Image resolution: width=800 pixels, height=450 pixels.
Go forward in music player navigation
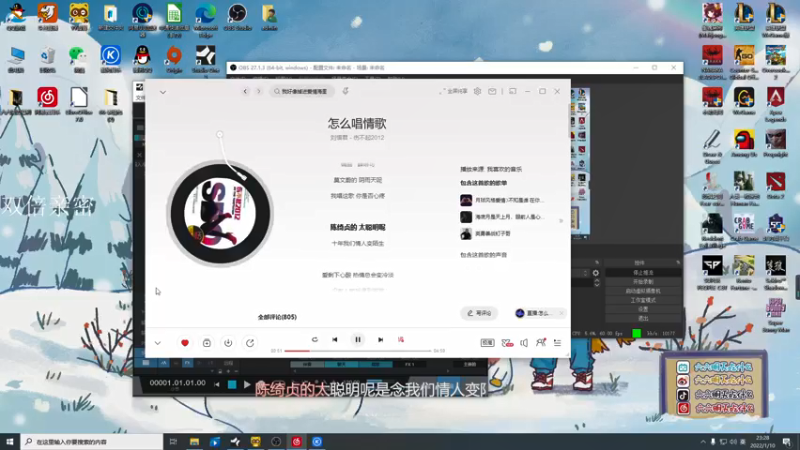pyautogui.click(x=259, y=91)
